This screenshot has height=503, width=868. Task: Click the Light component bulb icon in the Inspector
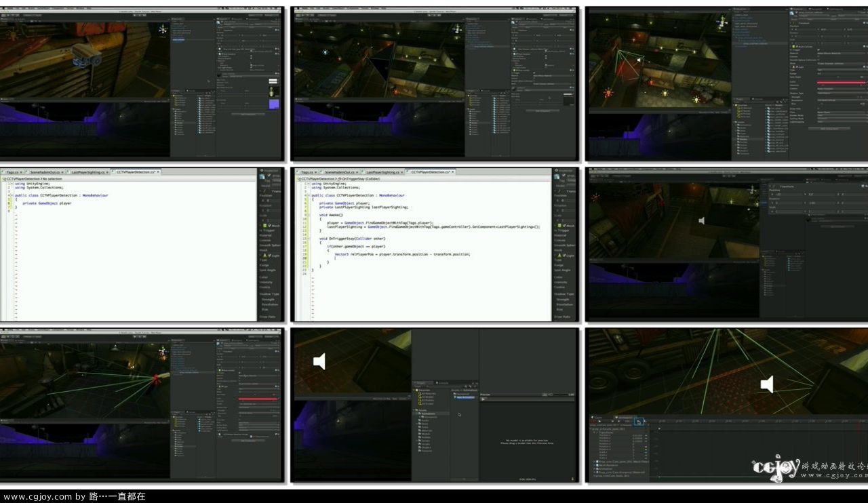point(794,66)
